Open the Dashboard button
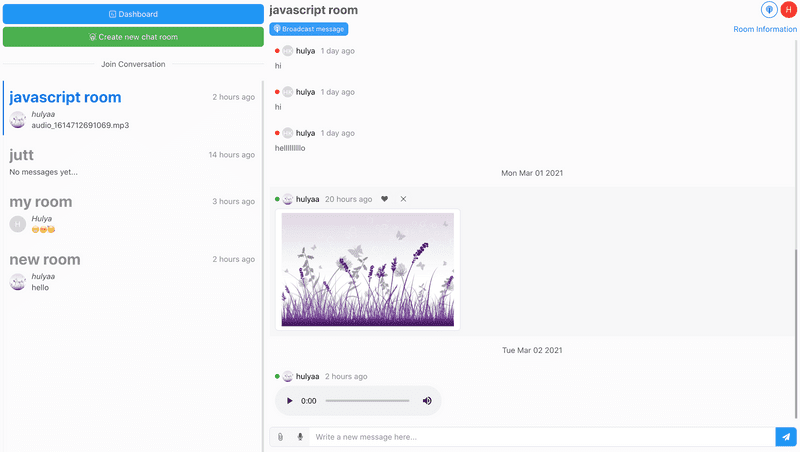This screenshot has width=800, height=452. pyautogui.click(x=132, y=14)
